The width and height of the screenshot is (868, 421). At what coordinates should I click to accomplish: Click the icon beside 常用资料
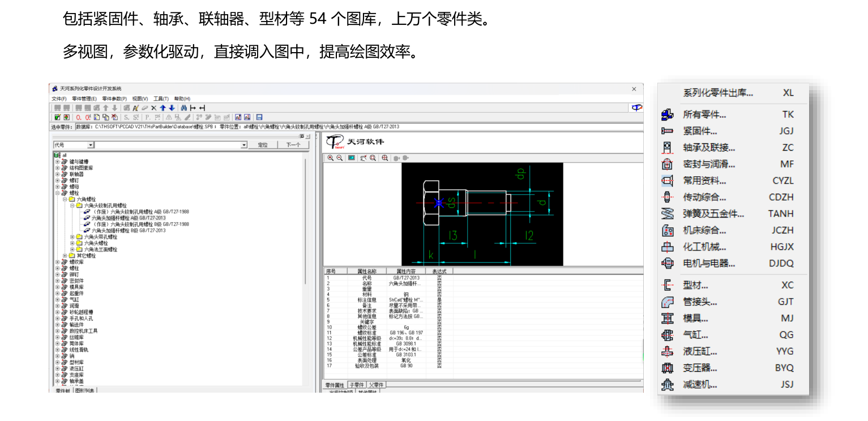click(x=668, y=181)
